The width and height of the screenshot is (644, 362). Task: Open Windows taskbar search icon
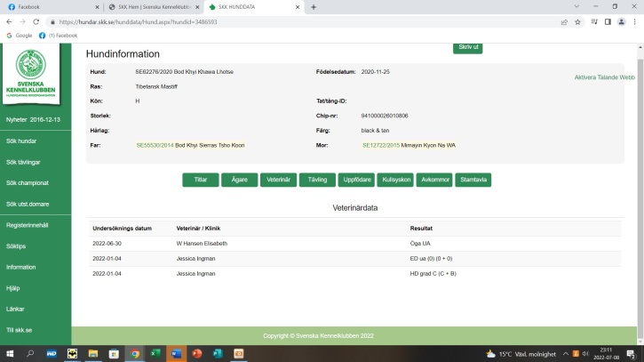coord(30,354)
